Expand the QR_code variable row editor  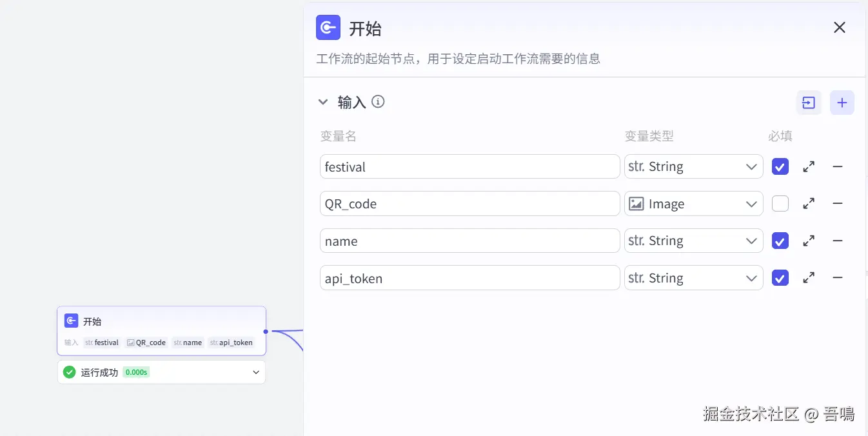pyautogui.click(x=809, y=204)
